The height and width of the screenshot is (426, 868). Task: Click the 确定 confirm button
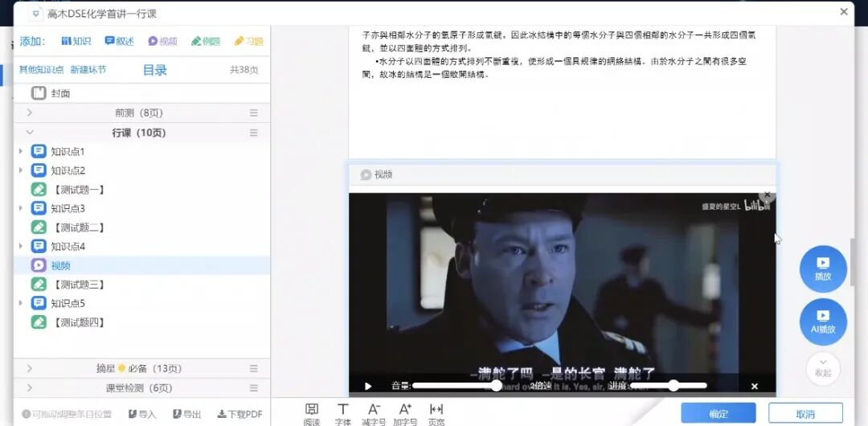point(719,413)
